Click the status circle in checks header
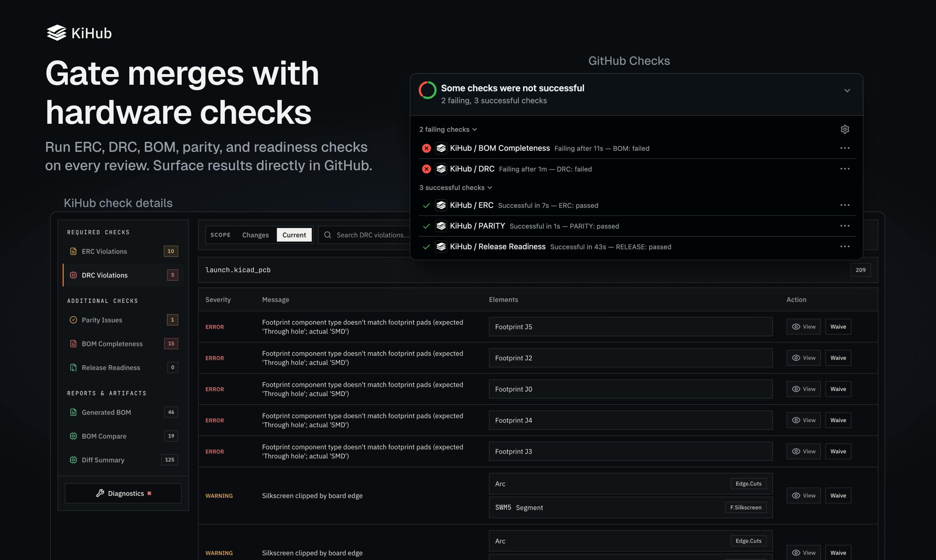Viewport: 936px width, 560px height. [427, 90]
